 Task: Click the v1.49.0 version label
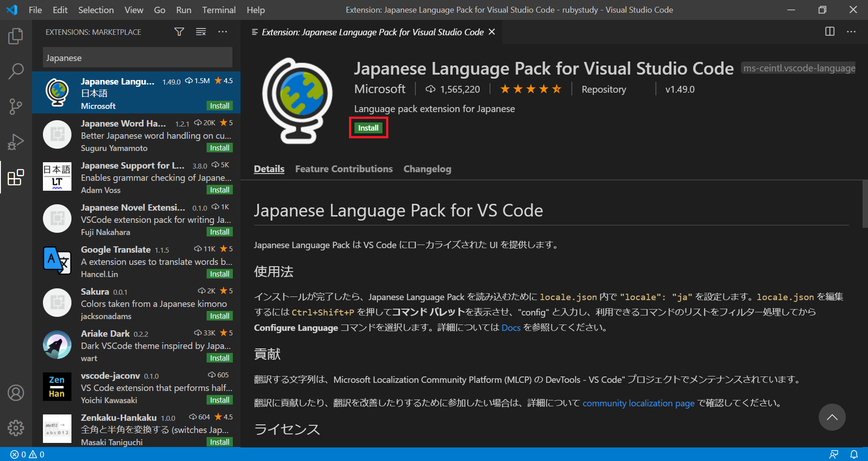tap(680, 89)
